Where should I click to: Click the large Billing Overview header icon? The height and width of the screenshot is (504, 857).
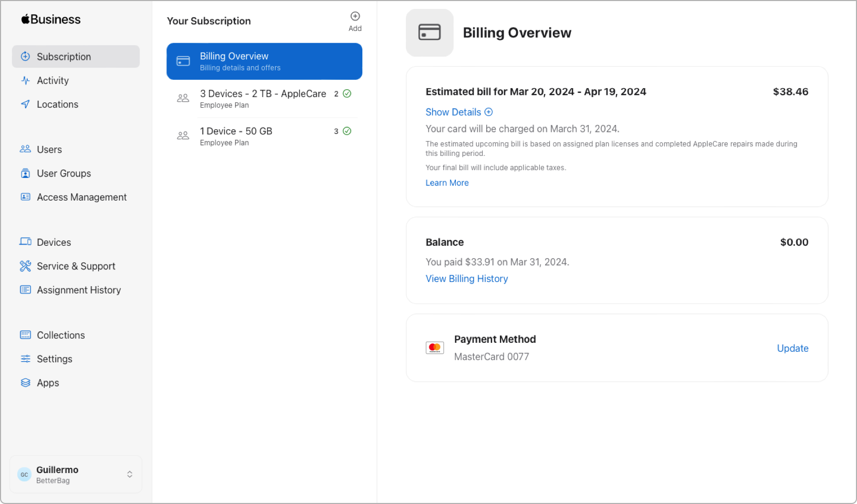(x=430, y=33)
